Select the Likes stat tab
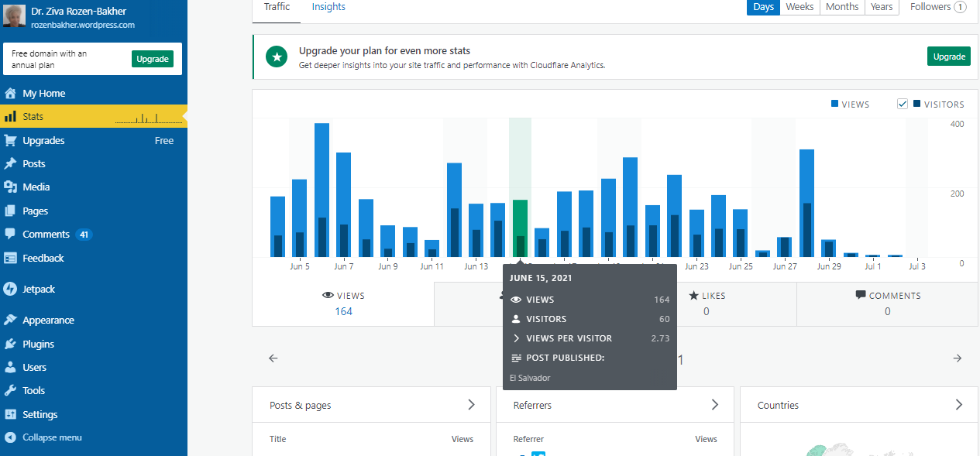980x456 pixels. (x=706, y=303)
